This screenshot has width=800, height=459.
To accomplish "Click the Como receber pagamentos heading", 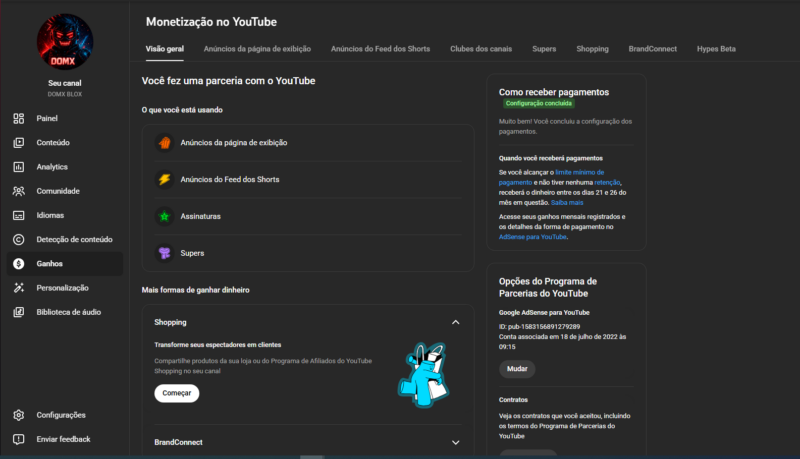I will click(554, 92).
